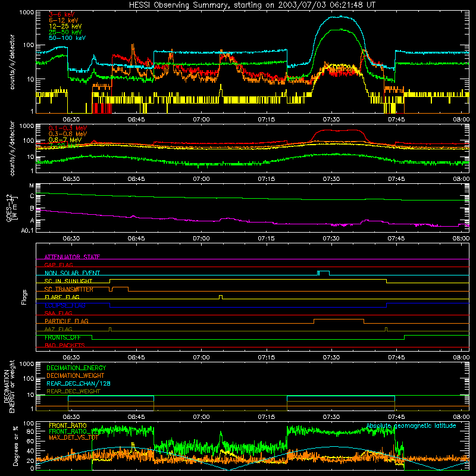Select the SC_IN_SUNLIGHT flag label
Viewport: 476px width, 476px height.
click(68, 281)
